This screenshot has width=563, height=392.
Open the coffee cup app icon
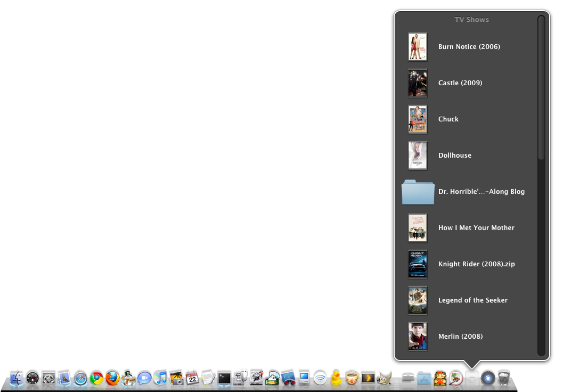[352, 378]
